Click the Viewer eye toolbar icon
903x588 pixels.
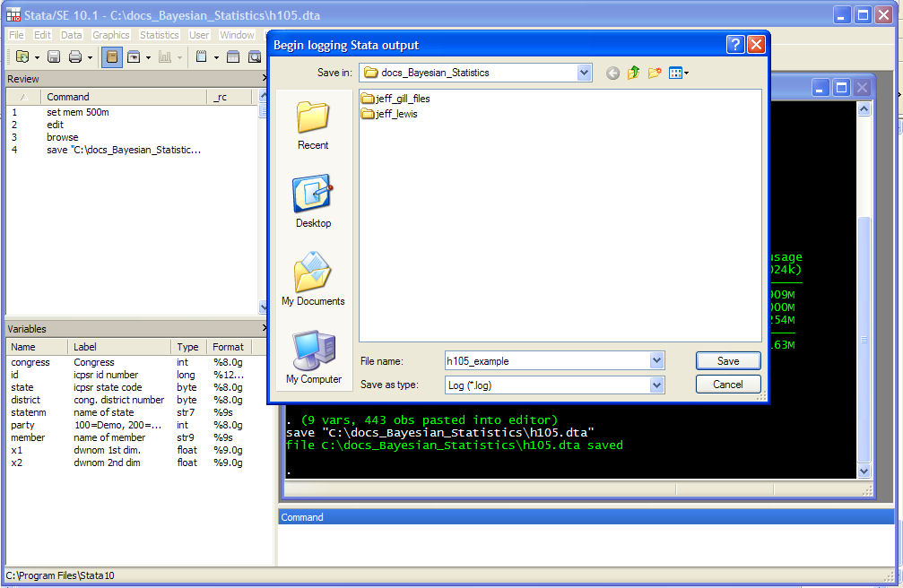(x=135, y=57)
